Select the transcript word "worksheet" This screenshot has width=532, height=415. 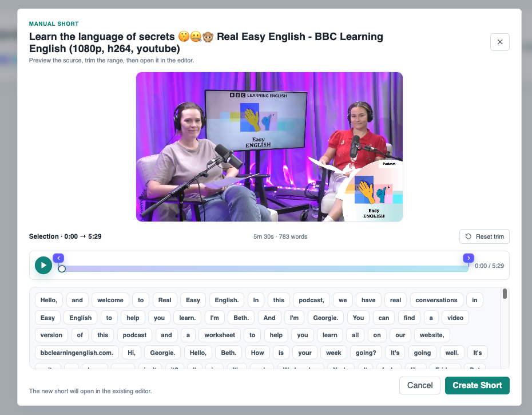[x=220, y=335]
